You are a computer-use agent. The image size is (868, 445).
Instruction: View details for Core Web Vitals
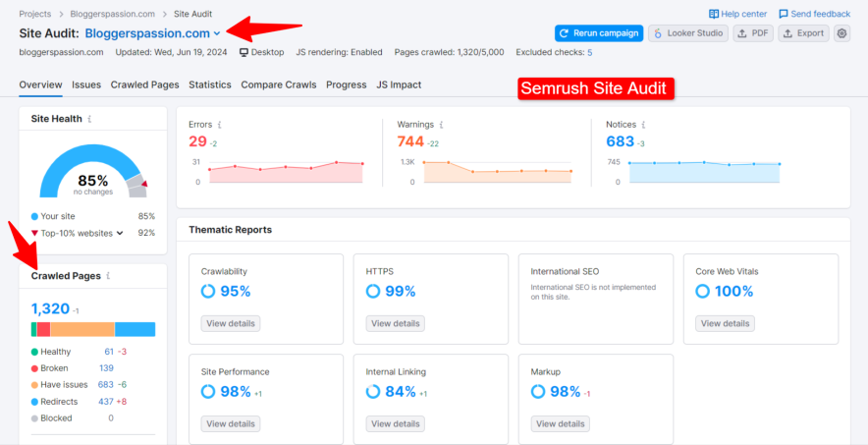point(725,323)
